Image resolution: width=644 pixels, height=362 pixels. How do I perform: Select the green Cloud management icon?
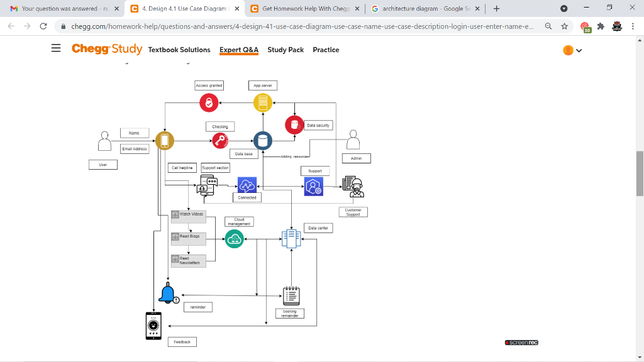point(234,239)
